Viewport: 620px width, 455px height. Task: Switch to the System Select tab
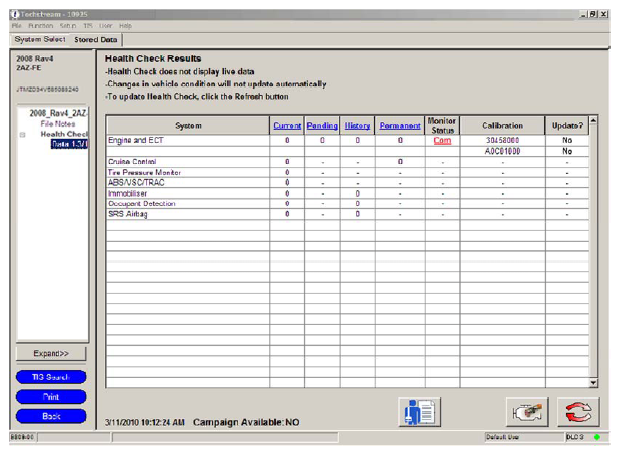(40, 40)
